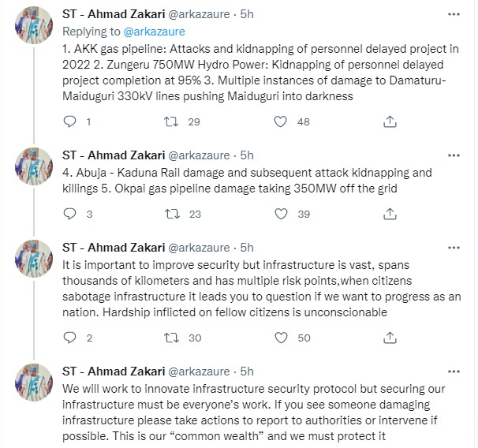
Task: Share the improve security tweet
Action: click(x=388, y=338)
